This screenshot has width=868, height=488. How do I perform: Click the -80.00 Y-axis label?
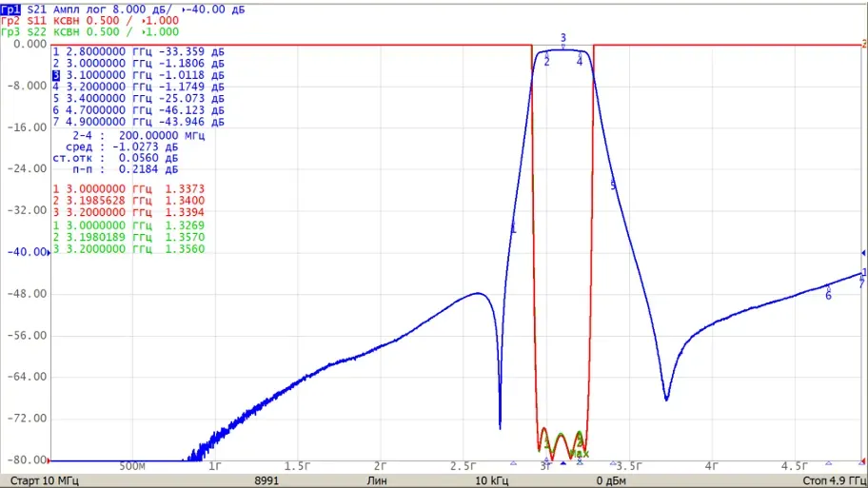27,459
